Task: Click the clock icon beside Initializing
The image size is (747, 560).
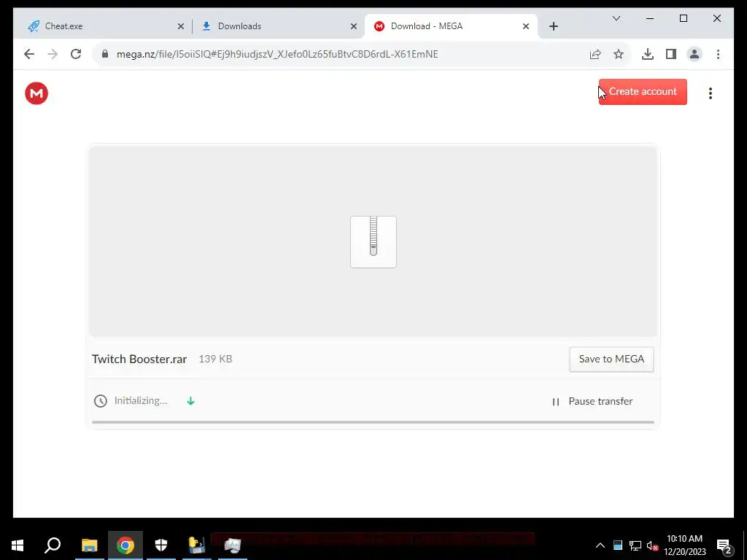Action: tap(100, 401)
